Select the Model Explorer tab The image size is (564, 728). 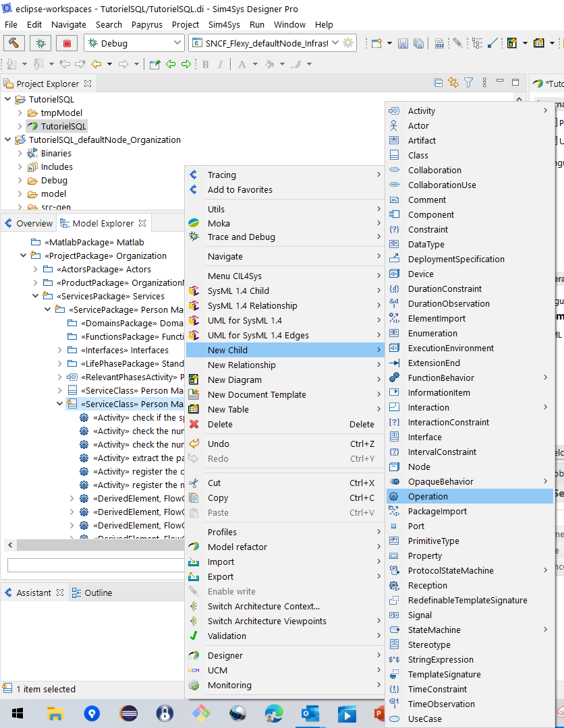[x=103, y=223]
